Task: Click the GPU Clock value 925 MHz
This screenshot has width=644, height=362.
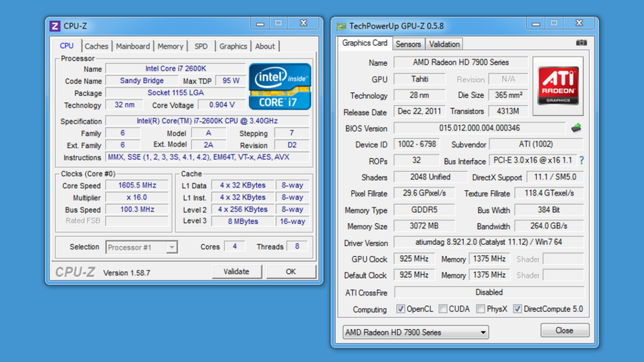Action: coord(414,259)
